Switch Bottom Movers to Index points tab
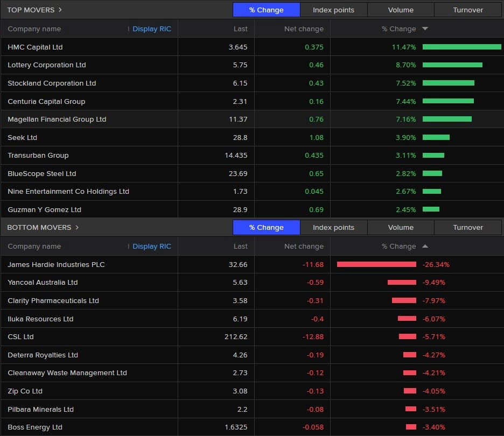Screen dimensions: 504x436 pos(333,227)
